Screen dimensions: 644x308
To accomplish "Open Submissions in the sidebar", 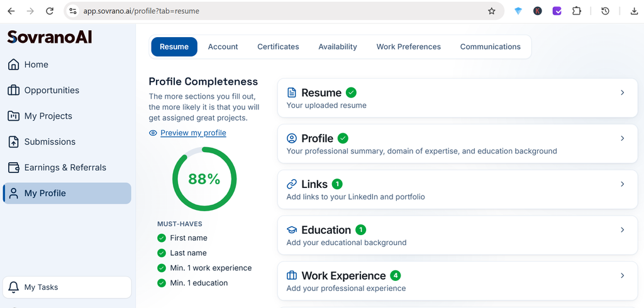I will click(67, 141).
